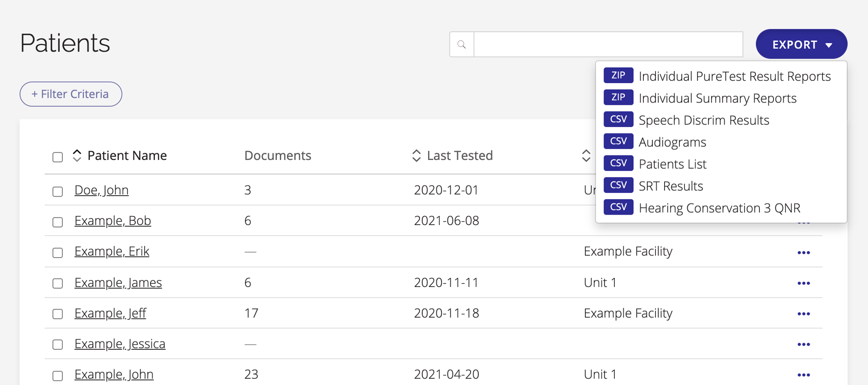Click the Last Tested column header text
This screenshot has width=868, height=385.
460,155
